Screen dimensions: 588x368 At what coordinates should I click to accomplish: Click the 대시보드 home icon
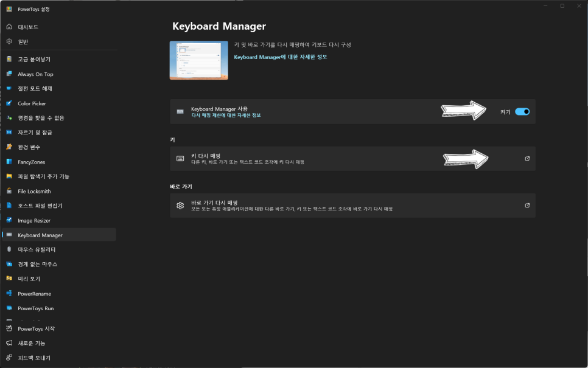[x=9, y=27]
